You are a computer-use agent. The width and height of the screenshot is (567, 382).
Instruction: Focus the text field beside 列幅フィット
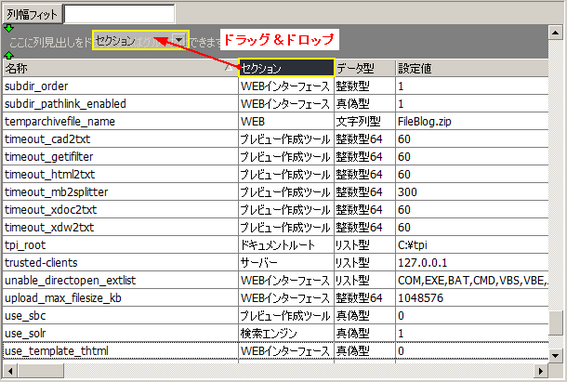pos(119,14)
